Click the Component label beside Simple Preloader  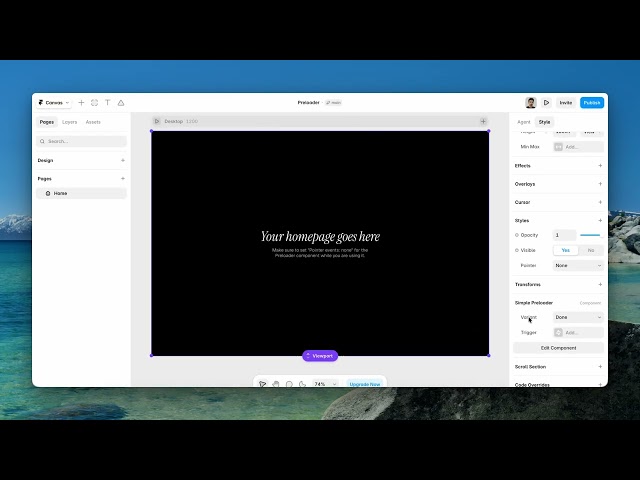click(590, 303)
